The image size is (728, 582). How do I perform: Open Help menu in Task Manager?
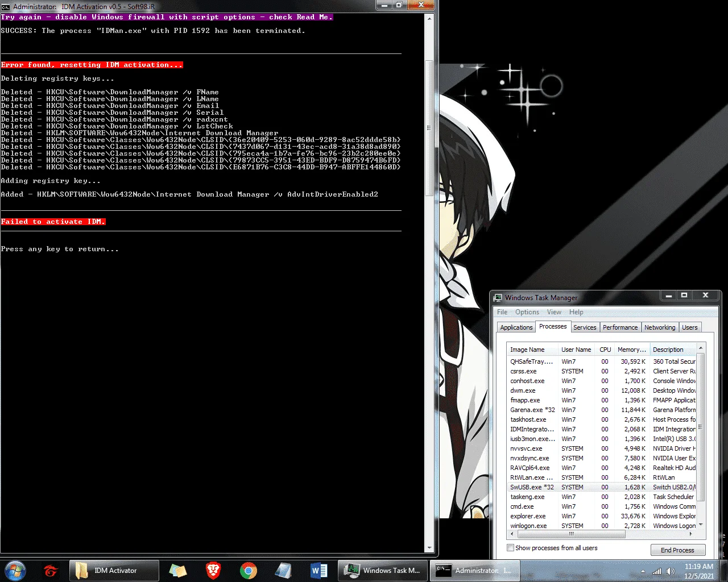point(576,312)
